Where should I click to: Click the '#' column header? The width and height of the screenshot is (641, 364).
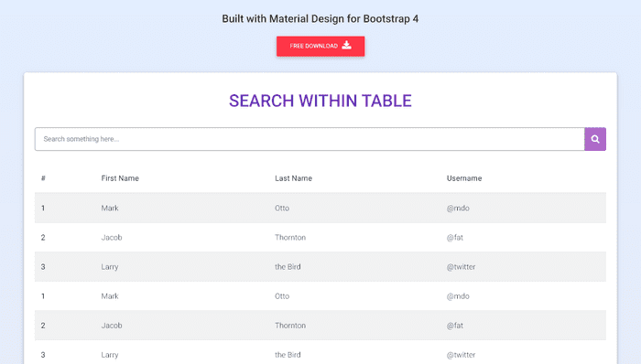pyautogui.click(x=43, y=178)
